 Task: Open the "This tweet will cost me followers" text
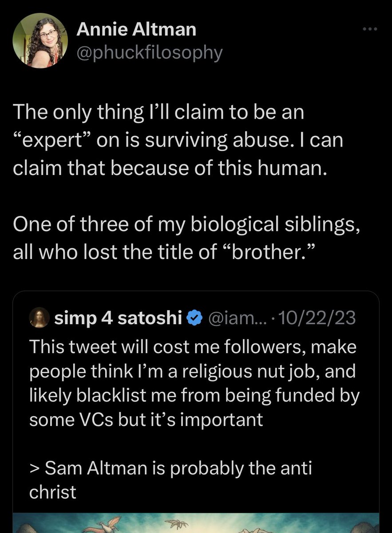pyautogui.click(x=193, y=347)
